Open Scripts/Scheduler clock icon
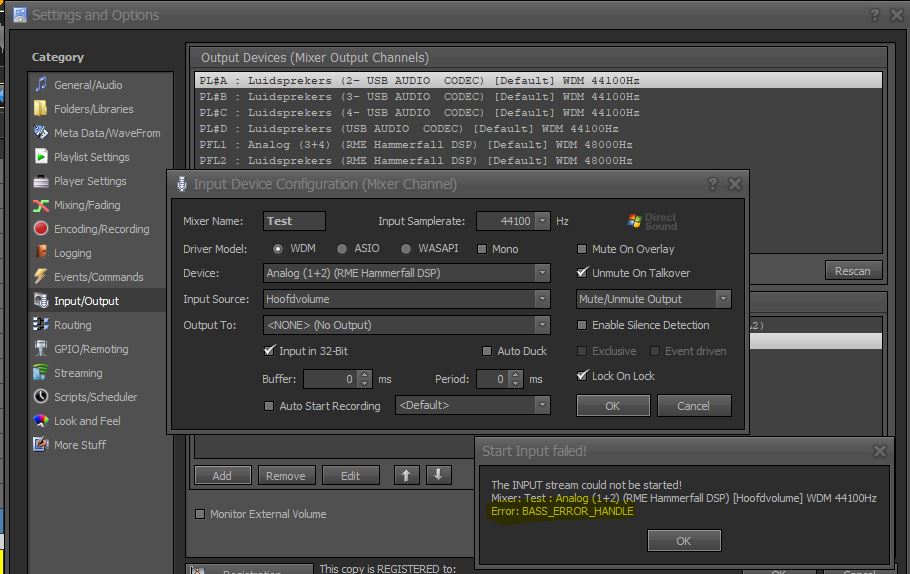The height and width of the screenshot is (574, 910). click(x=41, y=396)
